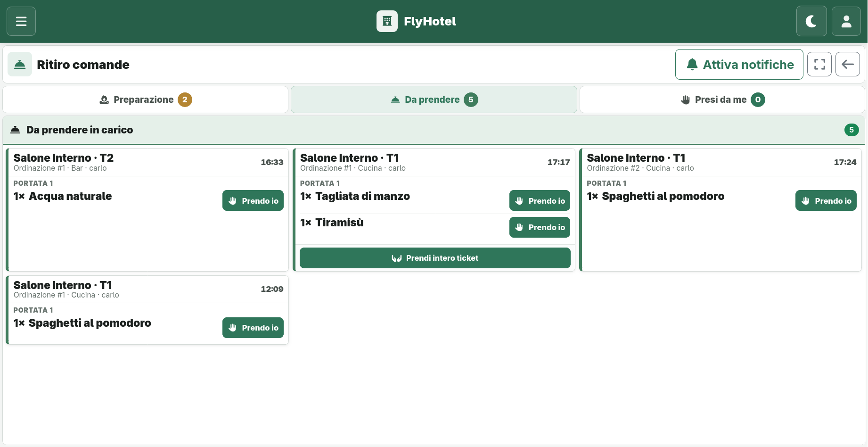Viewport: 868px width, 447px height.
Task: Click the 17:17 order time
Action: (x=558, y=162)
